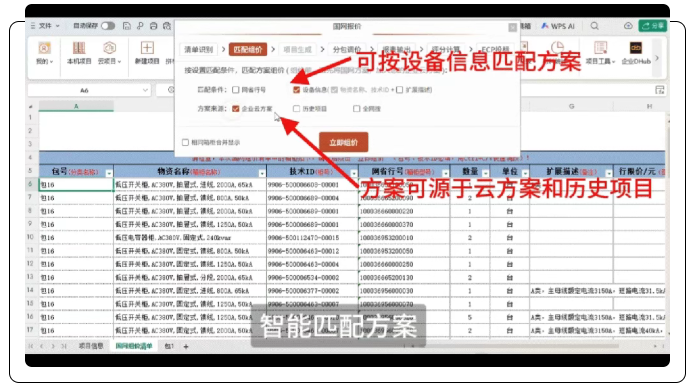Image resolution: width=700 pixels, height=387 pixels.
Task: Click the green 分享 button
Action: tap(653, 26)
